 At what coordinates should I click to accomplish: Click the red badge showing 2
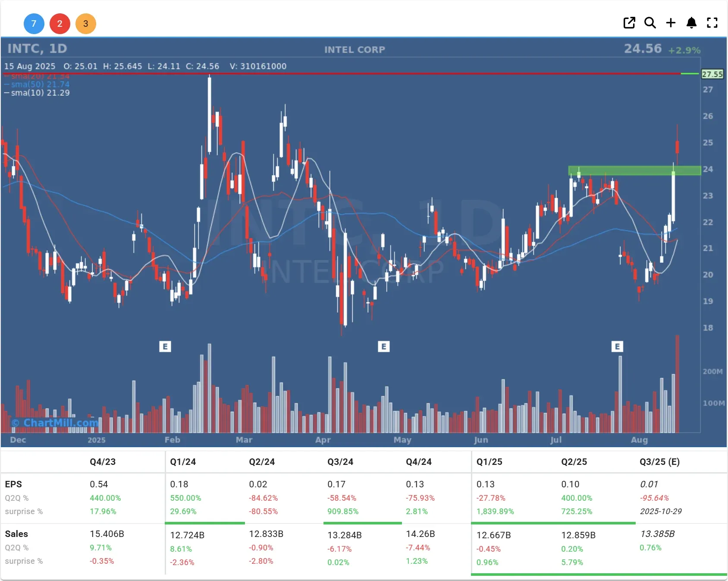coord(60,24)
